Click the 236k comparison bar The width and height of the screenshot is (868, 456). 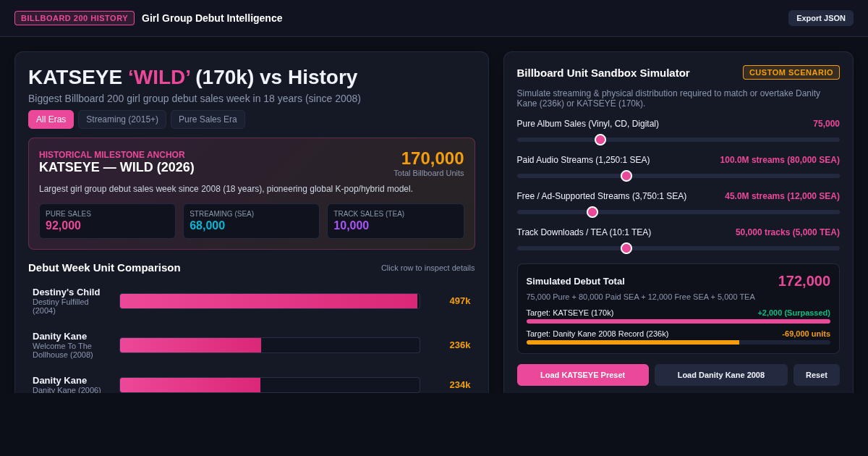pyautogui.click(x=270, y=345)
